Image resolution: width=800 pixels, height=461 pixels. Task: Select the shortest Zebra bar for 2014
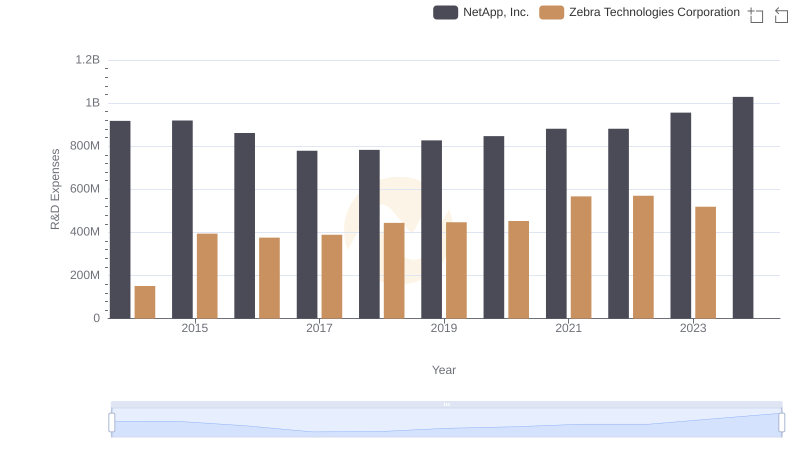[145, 302]
